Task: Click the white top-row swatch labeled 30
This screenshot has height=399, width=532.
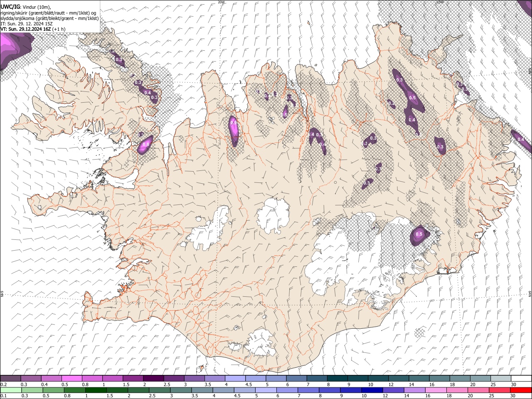Action: pos(521,379)
